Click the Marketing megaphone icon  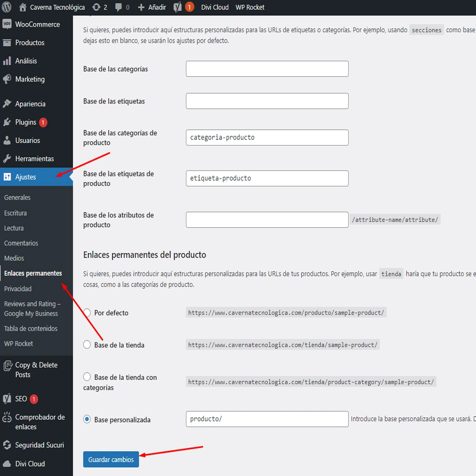(x=7, y=79)
